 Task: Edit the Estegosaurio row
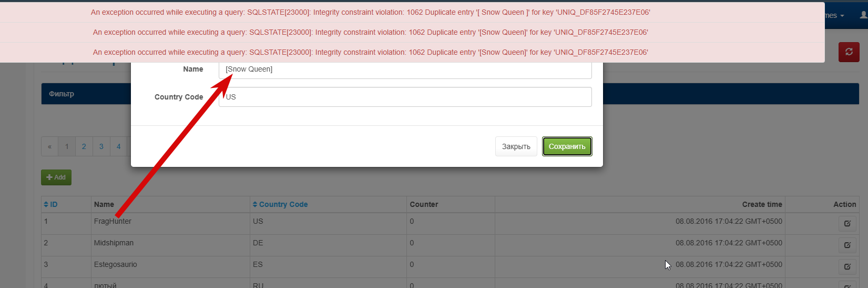847,267
